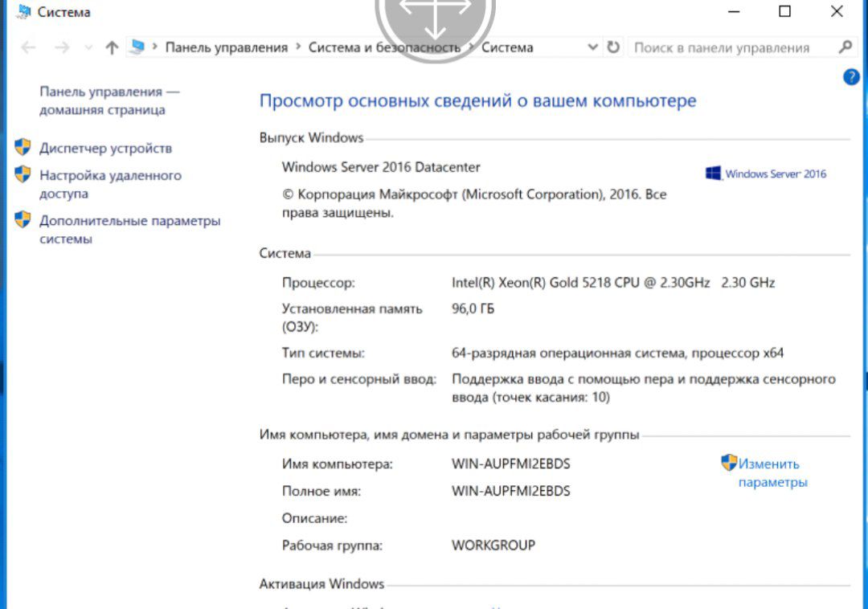Click the Система window title icon

[x=23, y=11]
